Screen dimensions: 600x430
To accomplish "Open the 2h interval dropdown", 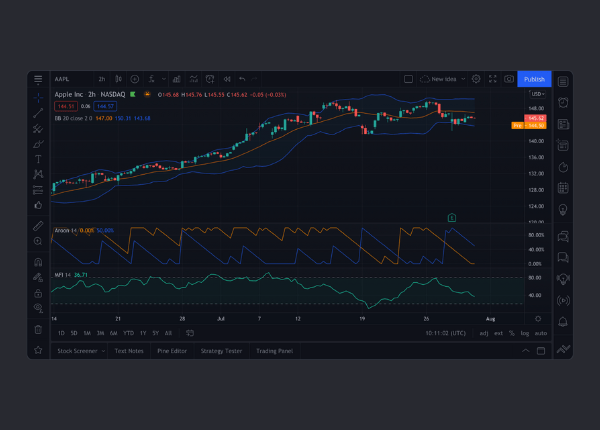I will 102,79.
